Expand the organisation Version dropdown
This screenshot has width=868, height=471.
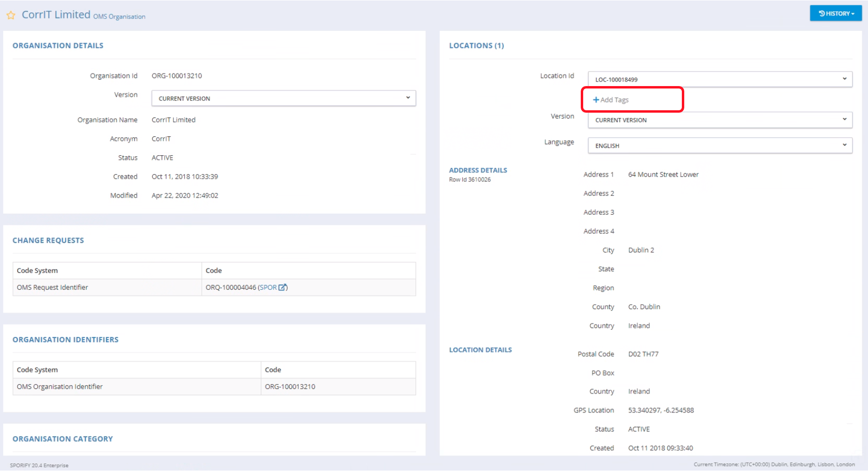coord(283,98)
